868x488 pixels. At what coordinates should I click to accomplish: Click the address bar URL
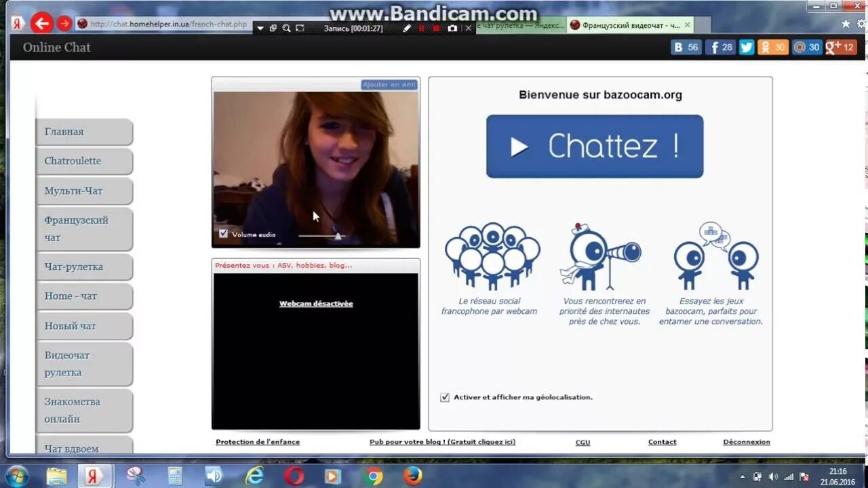click(x=168, y=24)
